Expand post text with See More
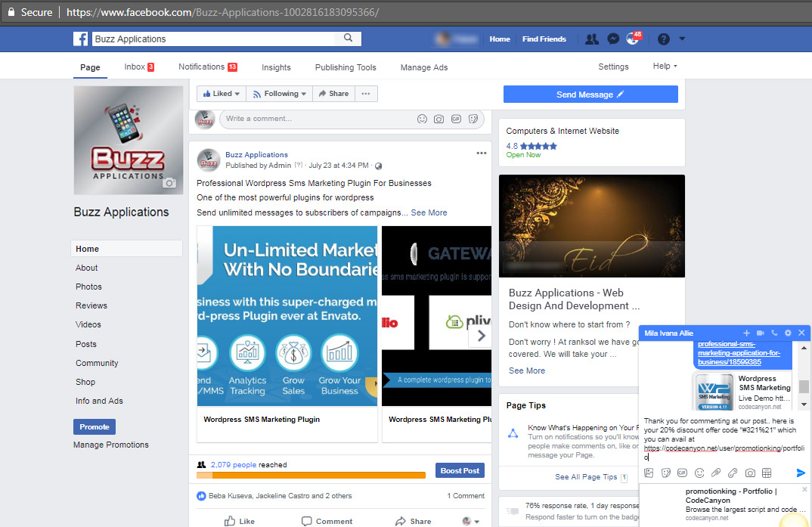This screenshot has height=527, width=812. coord(429,212)
